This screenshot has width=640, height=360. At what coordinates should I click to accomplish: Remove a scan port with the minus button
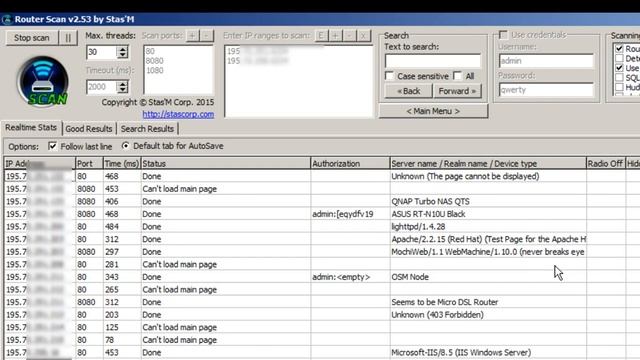(206, 36)
